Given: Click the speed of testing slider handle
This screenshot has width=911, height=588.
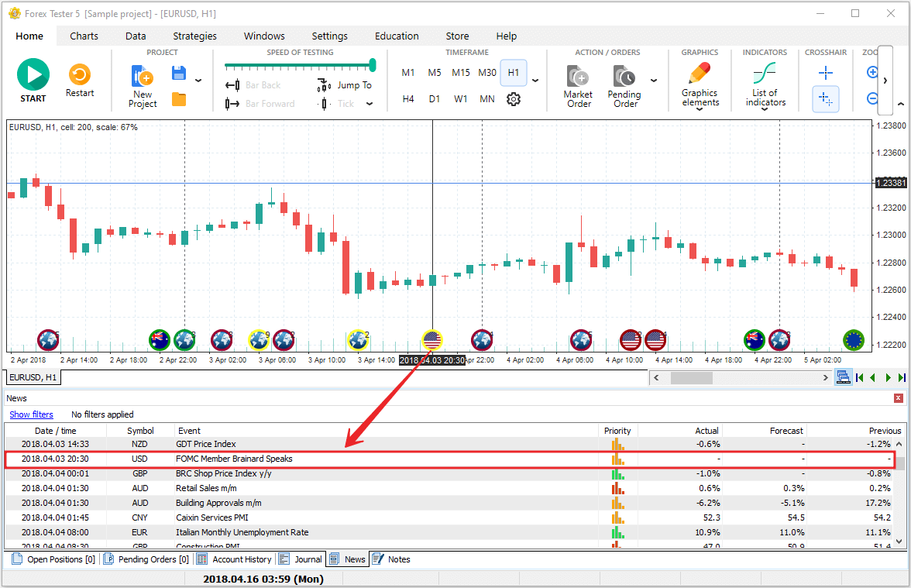Looking at the screenshot, I should click(x=373, y=65).
